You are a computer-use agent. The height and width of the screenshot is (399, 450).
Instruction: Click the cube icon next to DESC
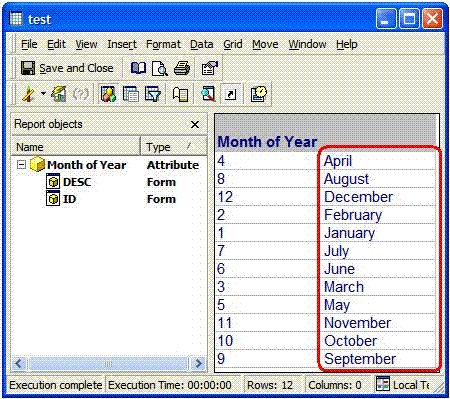coord(53,182)
